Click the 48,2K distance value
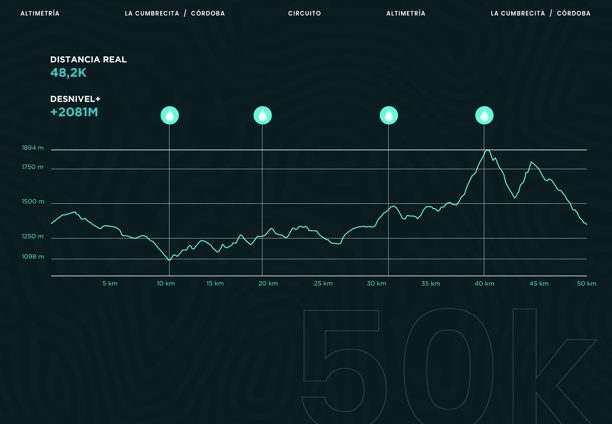Image resolution: width=612 pixels, height=424 pixels. pos(68,73)
